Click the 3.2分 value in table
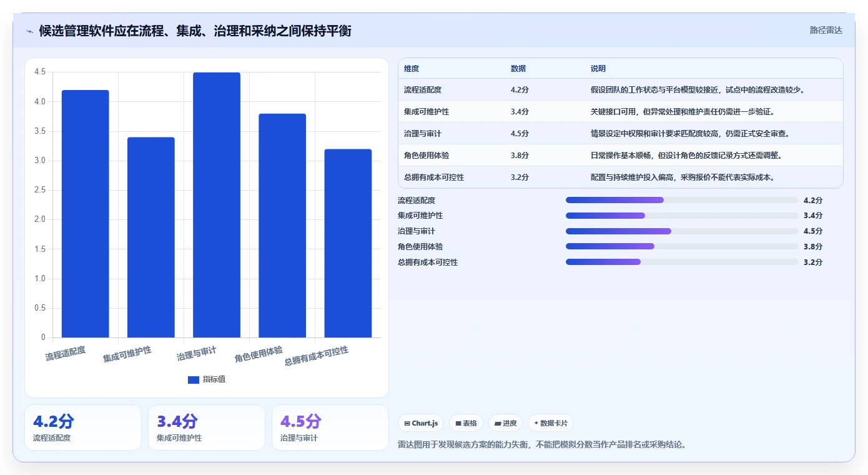Screen dimensions: 868x475 (x=520, y=177)
